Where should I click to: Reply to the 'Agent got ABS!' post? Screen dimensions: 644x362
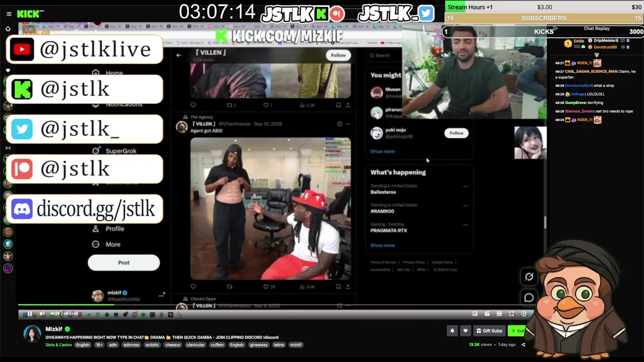193,287
